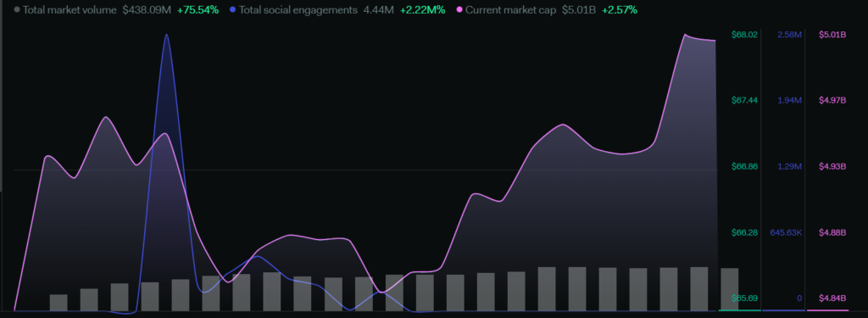The width and height of the screenshot is (868, 318).
Task: Toggle the Current market cap series label
Action: tap(510, 10)
